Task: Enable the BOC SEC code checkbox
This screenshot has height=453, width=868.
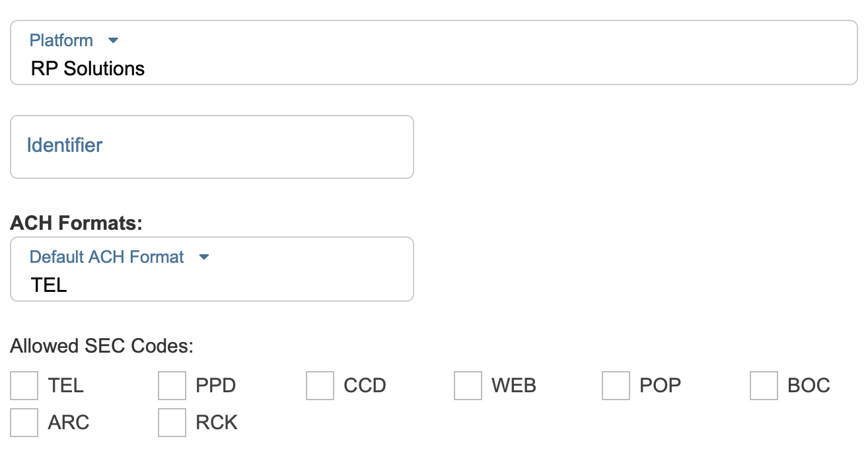Action: point(764,386)
